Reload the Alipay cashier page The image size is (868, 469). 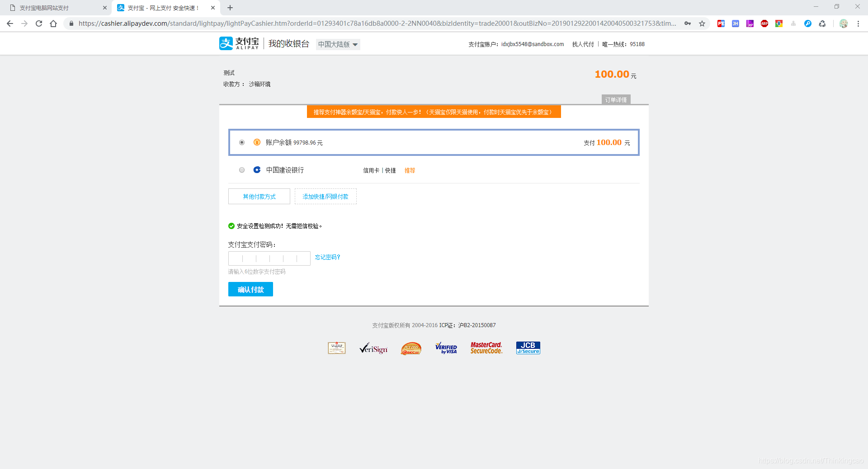pyautogui.click(x=39, y=23)
